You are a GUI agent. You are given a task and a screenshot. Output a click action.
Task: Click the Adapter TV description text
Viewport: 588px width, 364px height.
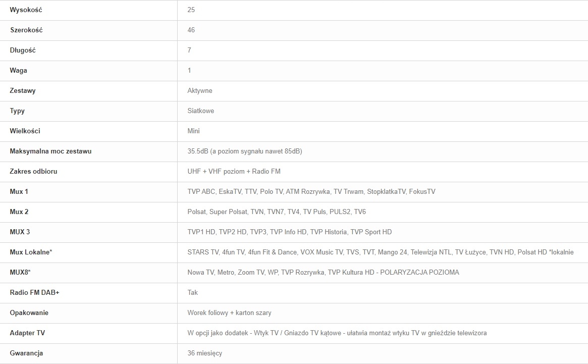click(337, 333)
